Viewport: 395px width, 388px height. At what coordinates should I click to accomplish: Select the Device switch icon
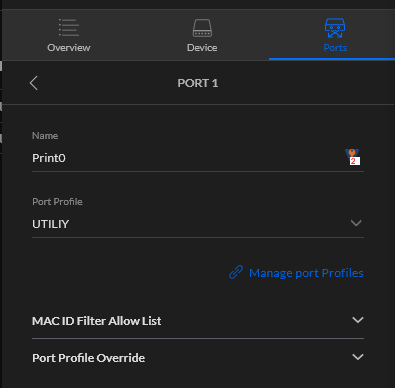[202, 28]
